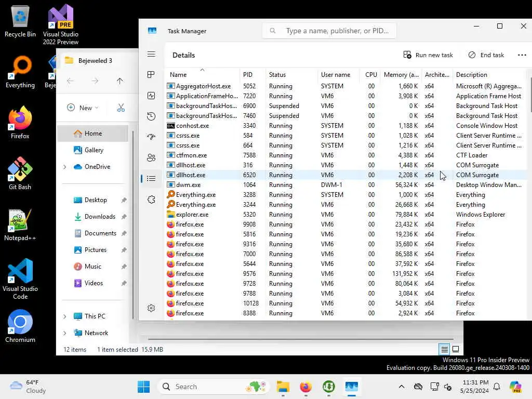The width and height of the screenshot is (532, 399).
Task: Show hidden system tray icons
Action: coord(402,387)
